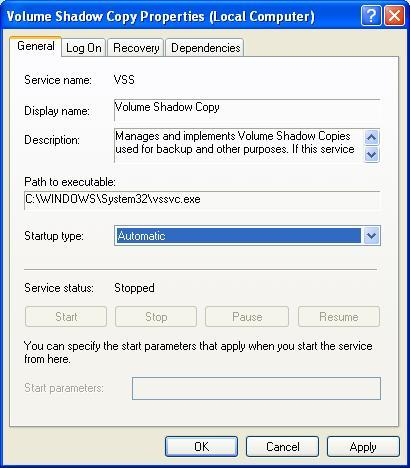Switch to the Log On tab
Image resolution: width=410 pixels, height=468 pixels.
84,48
